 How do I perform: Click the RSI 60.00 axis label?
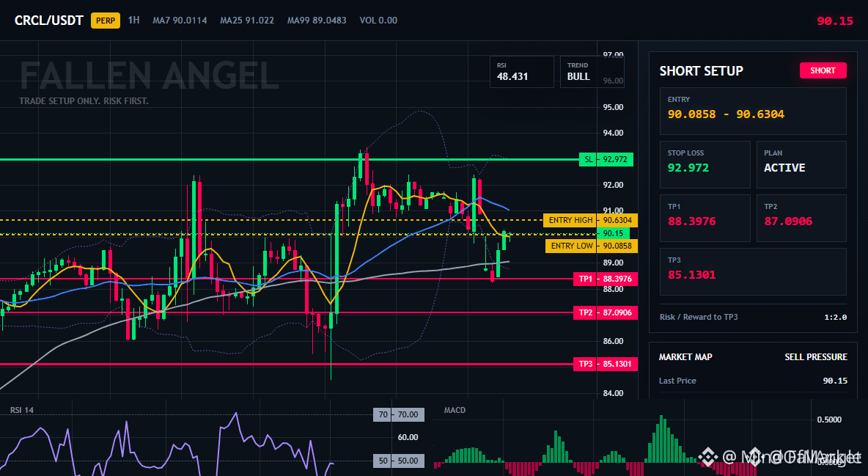coord(408,437)
